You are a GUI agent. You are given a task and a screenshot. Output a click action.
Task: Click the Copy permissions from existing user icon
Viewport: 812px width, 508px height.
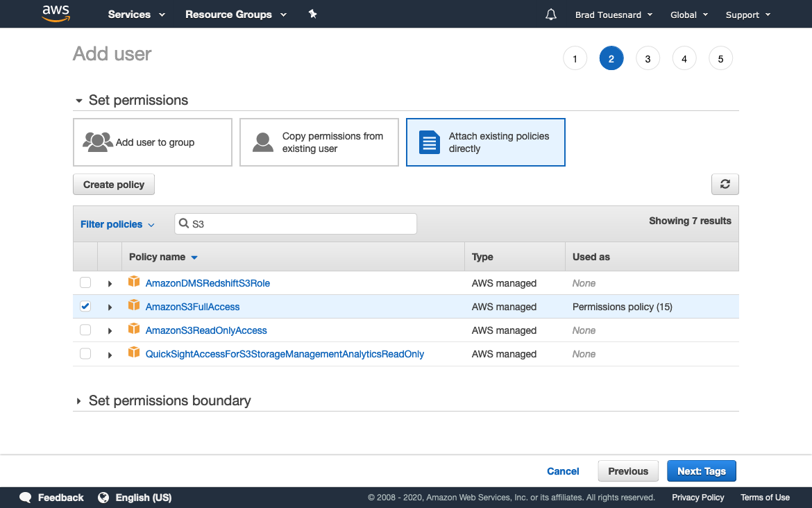[x=262, y=142]
